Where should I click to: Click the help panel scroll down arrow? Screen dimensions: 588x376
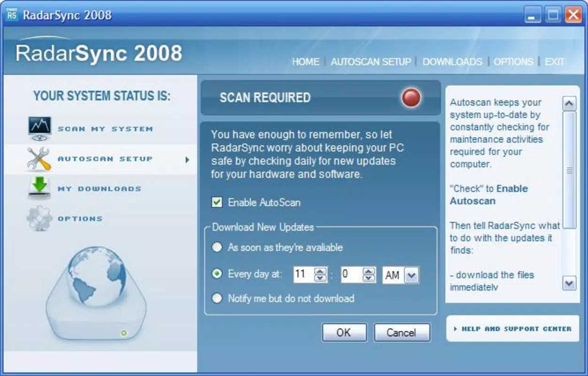coord(569,283)
